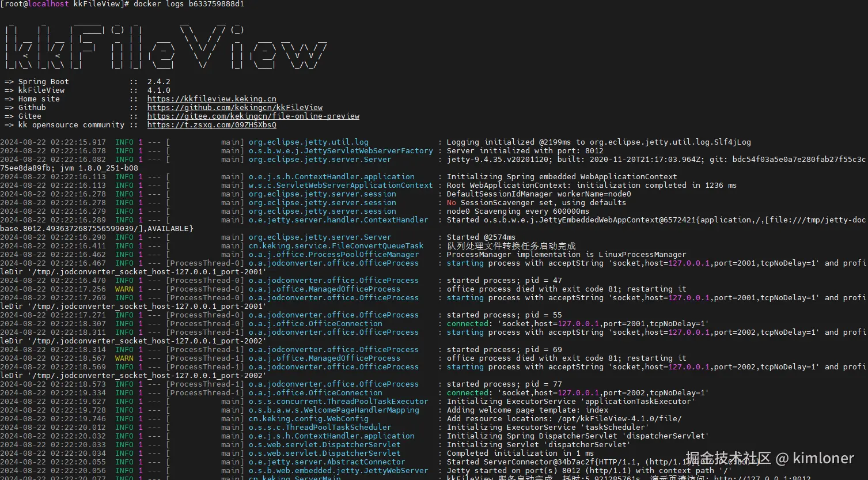
Task: Click the 'w.s.c.ServletWebServerApplicationContext' logger name
Action: coord(341,186)
